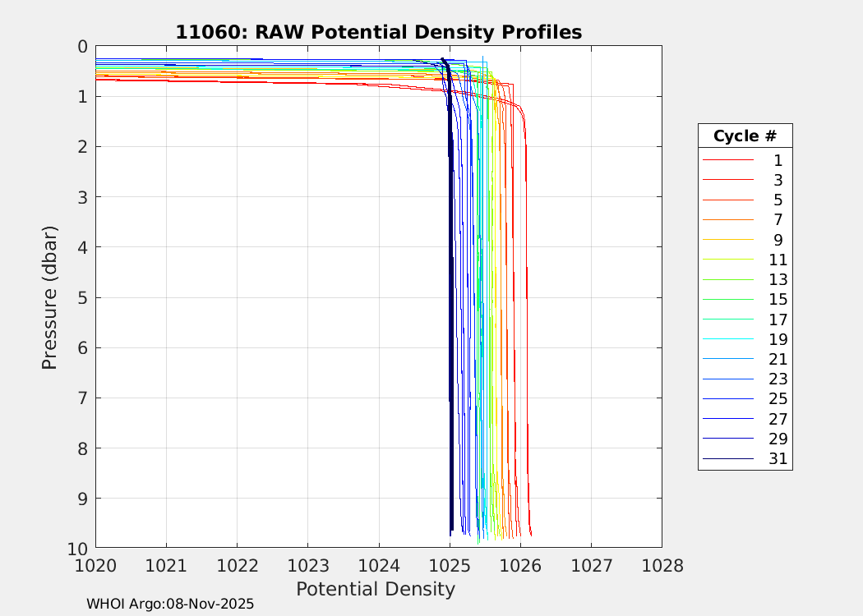Image resolution: width=863 pixels, height=616 pixels.
Task: Select legend entry label 19
Action: tap(778, 339)
